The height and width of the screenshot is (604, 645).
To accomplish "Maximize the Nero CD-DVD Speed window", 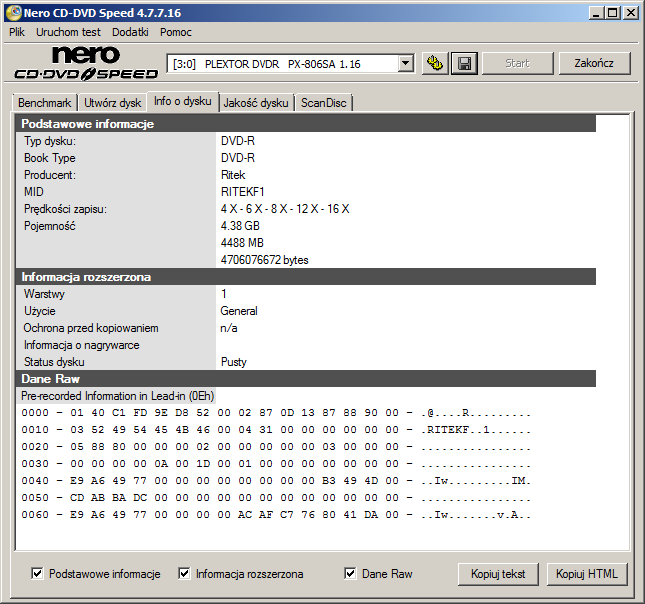I will tap(613, 13).
